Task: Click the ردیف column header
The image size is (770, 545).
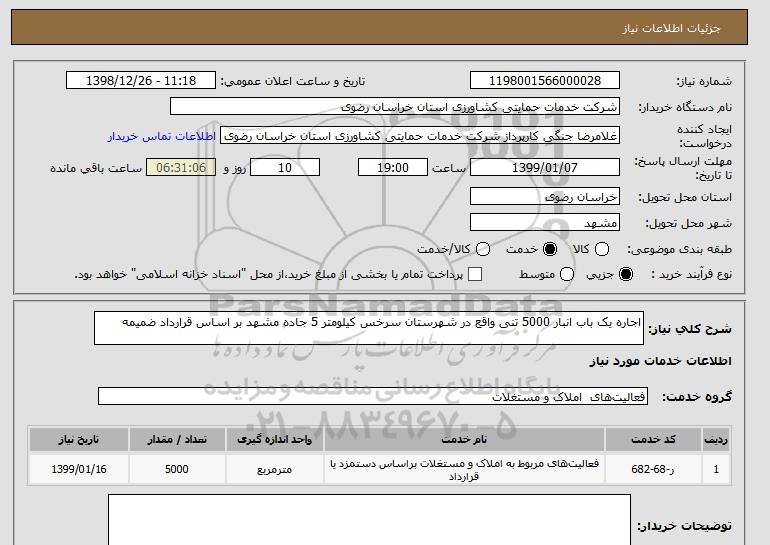Action: click(x=716, y=439)
